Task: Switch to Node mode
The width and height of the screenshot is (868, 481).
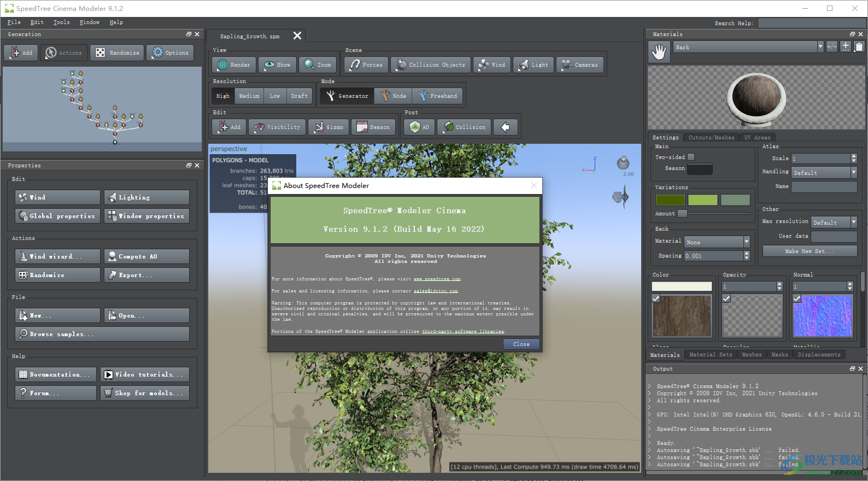Action: tap(393, 96)
